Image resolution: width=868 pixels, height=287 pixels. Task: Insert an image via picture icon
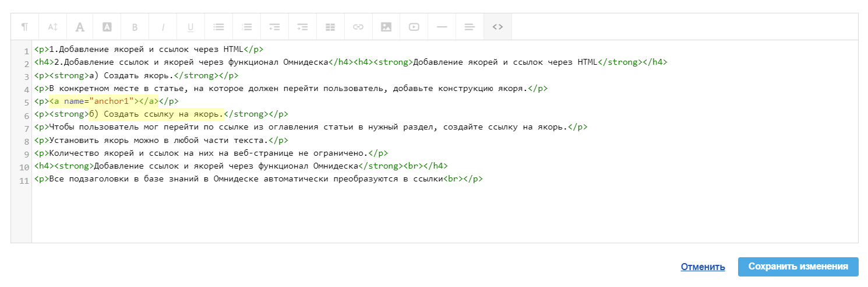click(386, 27)
